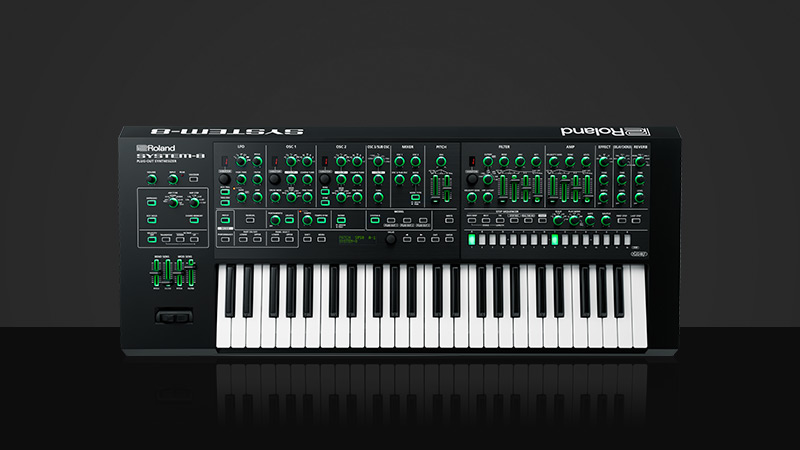Toggle the NOISE TYPE button in MIXER
The image size is (800, 450).
tap(416, 197)
